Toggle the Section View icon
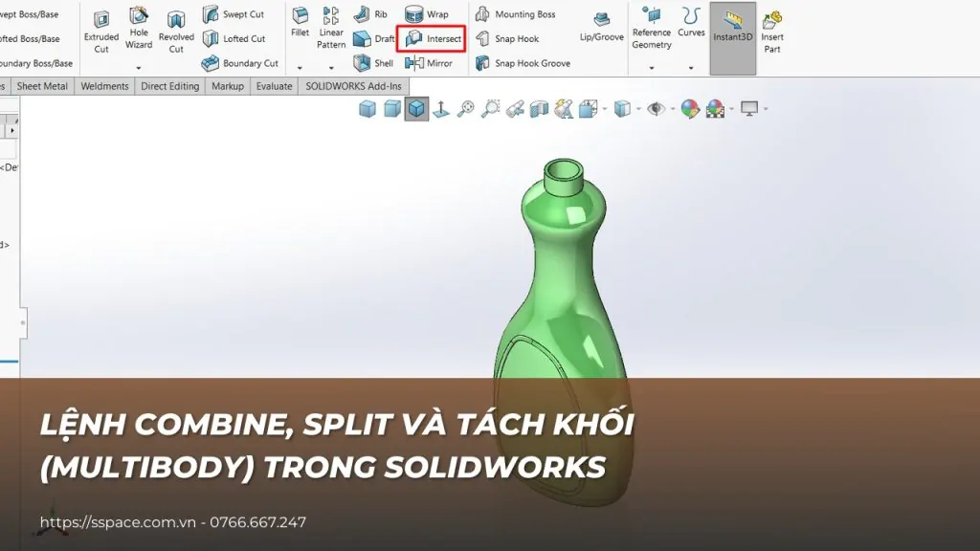Viewport: 980px width, 551px height. (539, 109)
